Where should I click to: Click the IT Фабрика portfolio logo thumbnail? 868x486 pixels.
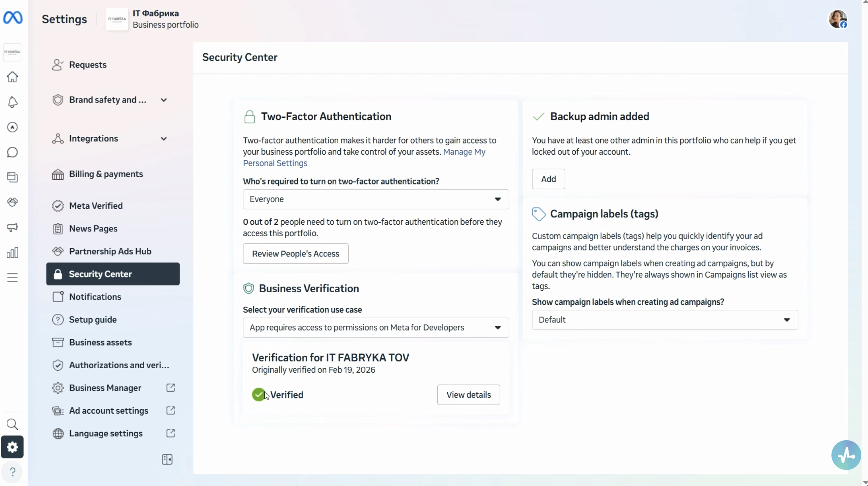(x=117, y=19)
